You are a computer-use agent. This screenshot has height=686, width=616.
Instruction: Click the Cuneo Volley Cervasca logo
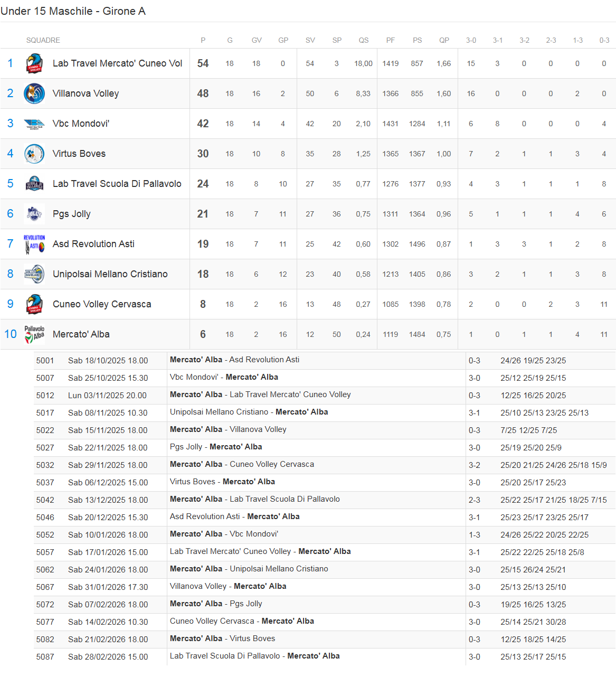coord(34,304)
